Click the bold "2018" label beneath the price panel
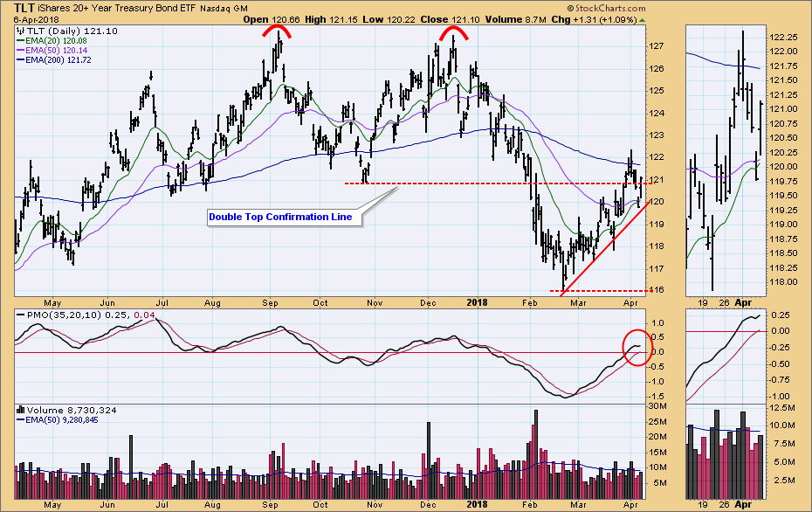Screen dimensions: 812x512 477,302
